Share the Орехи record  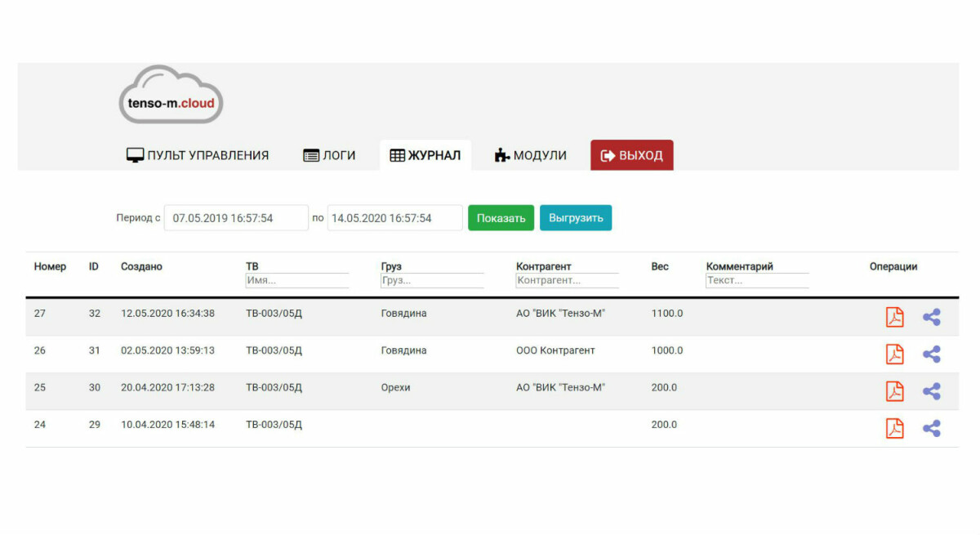click(931, 391)
